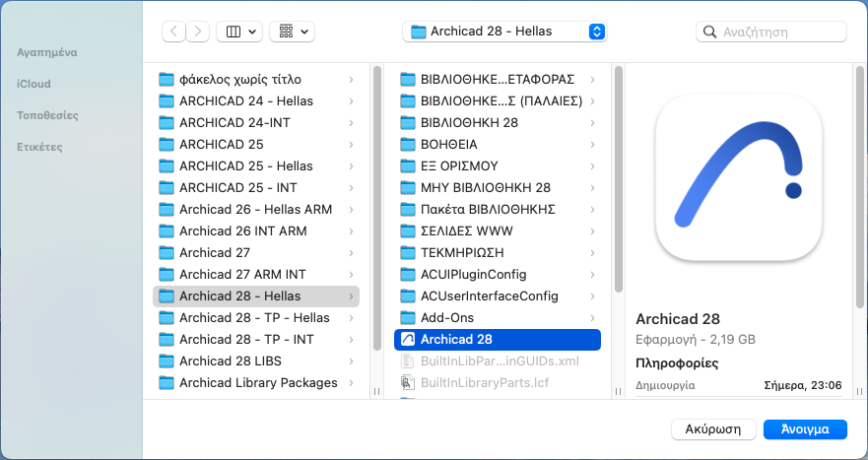The width and height of the screenshot is (868, 460).
Task: Click the first column's vertical scrollbar
Action: click(x=377, y=208)
